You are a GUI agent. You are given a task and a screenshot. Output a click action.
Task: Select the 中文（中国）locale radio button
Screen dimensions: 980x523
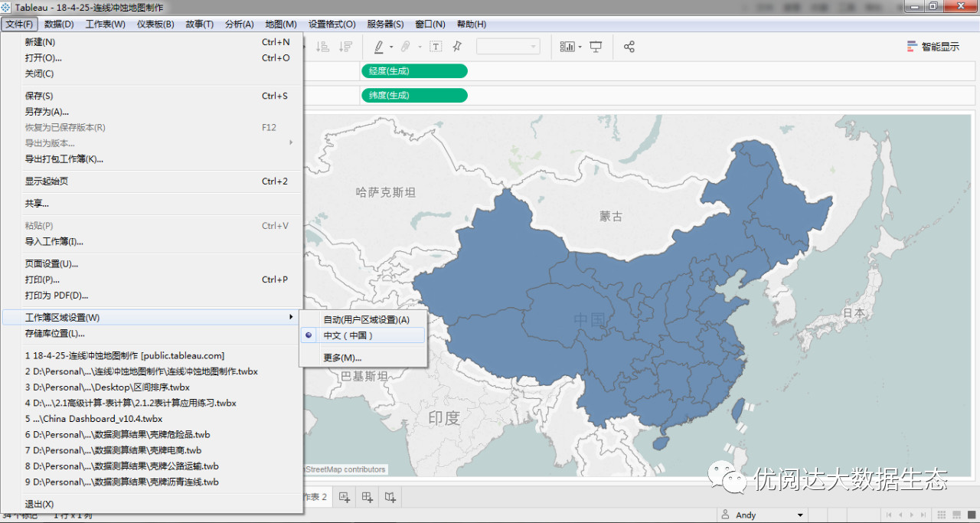click(x=309, y=335)
